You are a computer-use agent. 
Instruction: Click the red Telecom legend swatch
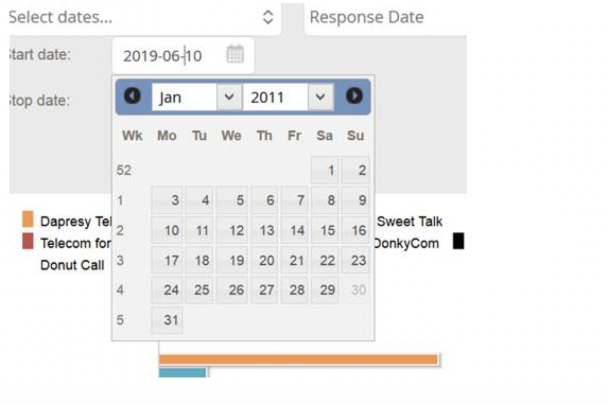click(28, 241)
